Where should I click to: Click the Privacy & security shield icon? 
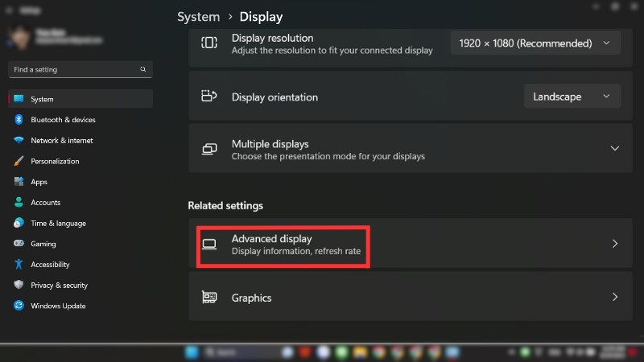pos(19,285)
